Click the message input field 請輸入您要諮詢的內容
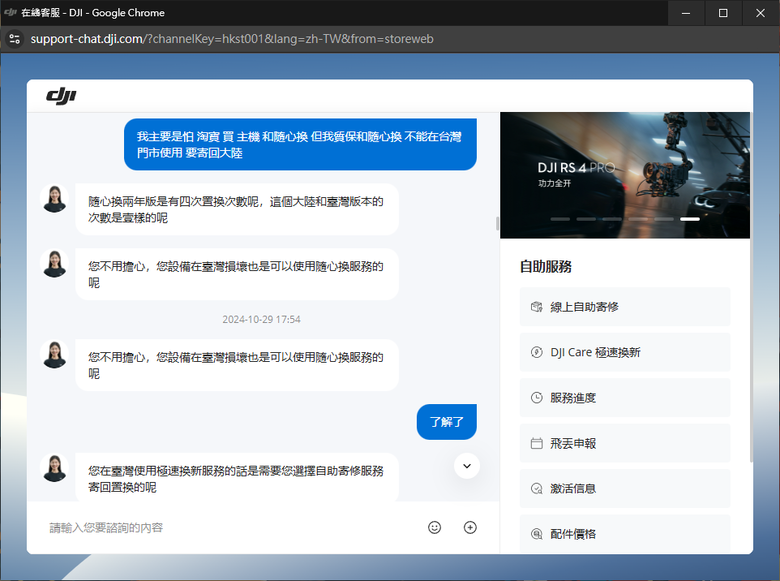This screenshot has width=780, height=581. pyautogui.click(x=231, y=528)
